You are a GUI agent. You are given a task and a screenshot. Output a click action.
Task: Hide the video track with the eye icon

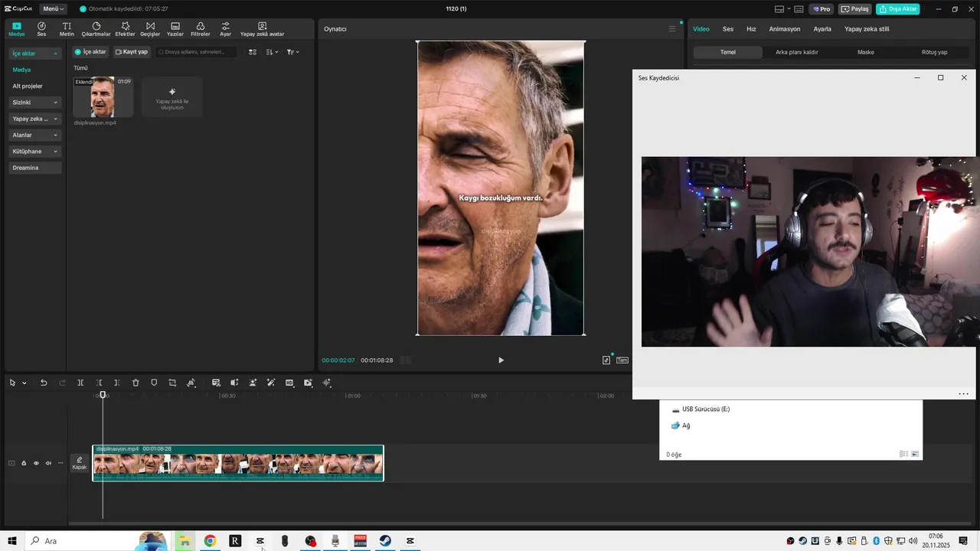[36, 463]
